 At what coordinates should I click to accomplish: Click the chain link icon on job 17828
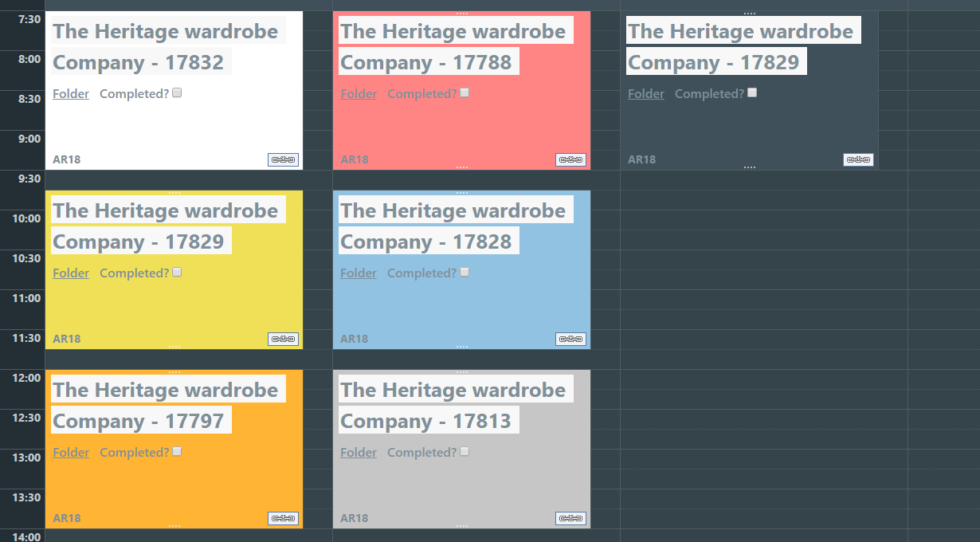coord(570,339)
